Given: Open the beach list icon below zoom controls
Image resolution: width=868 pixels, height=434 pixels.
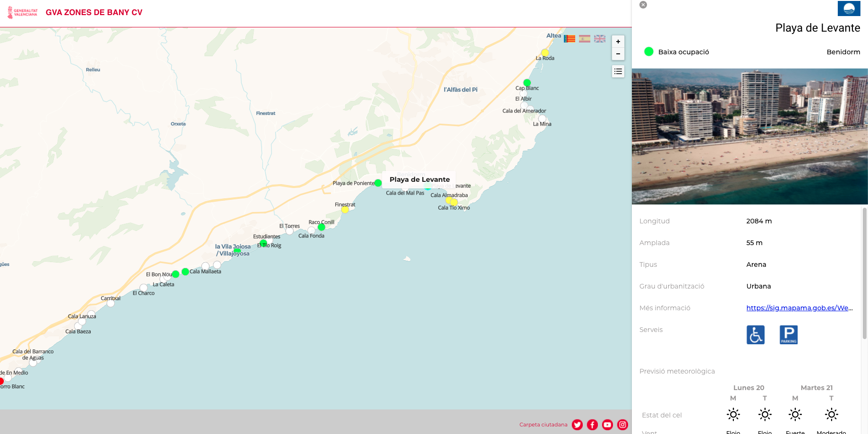Looking at the screenshot, I should [618, 71].
